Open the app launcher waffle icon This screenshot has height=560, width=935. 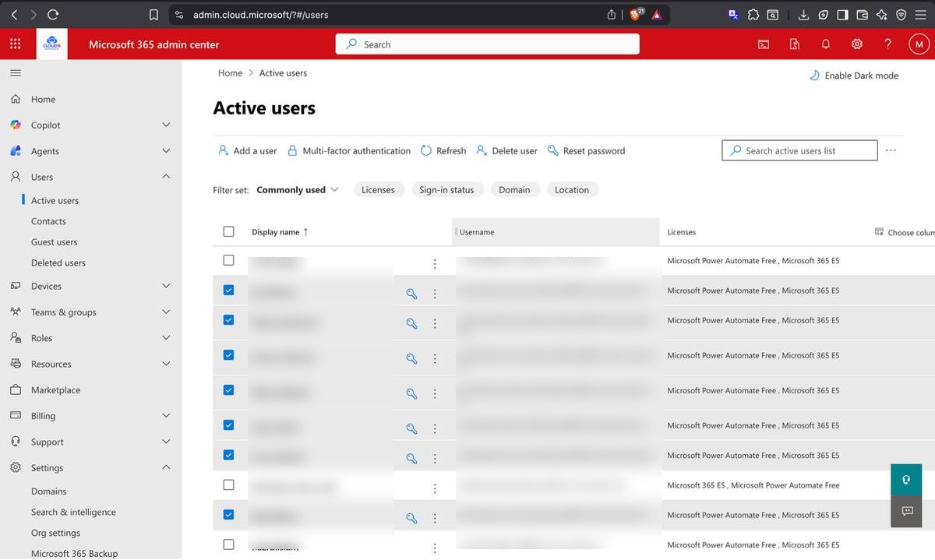click(15, 44)
